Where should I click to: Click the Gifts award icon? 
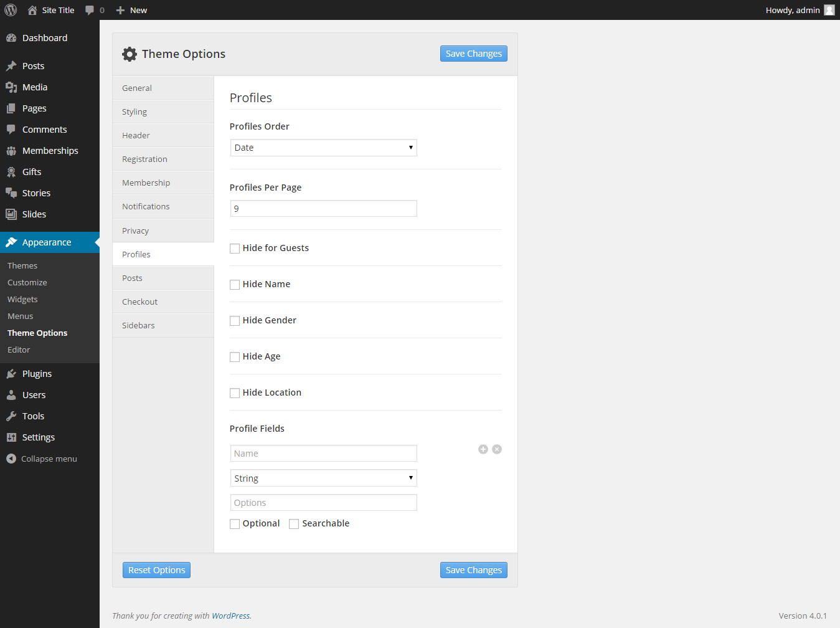pyautogui.click(x=11, y=172)
